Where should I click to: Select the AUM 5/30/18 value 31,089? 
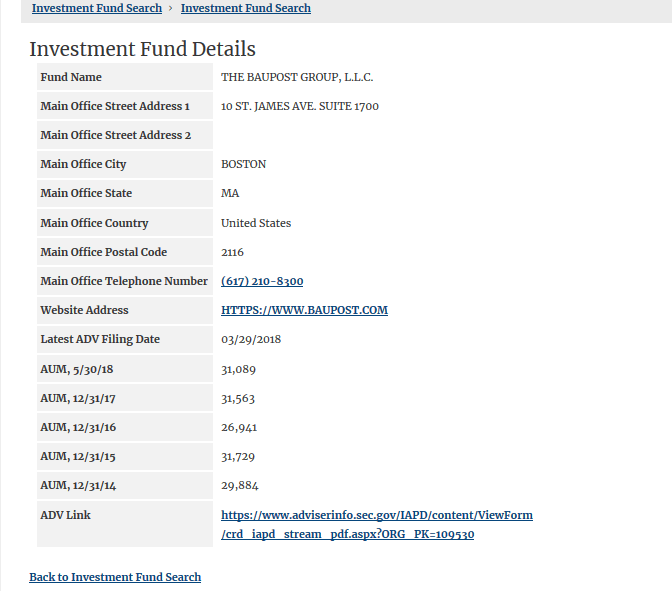click(237, 369)
